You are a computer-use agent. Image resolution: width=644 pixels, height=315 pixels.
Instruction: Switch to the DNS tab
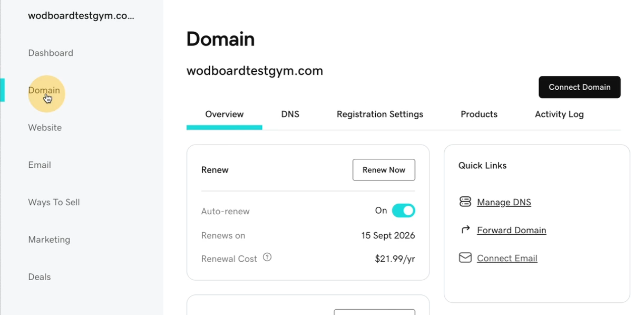(290, 114)
